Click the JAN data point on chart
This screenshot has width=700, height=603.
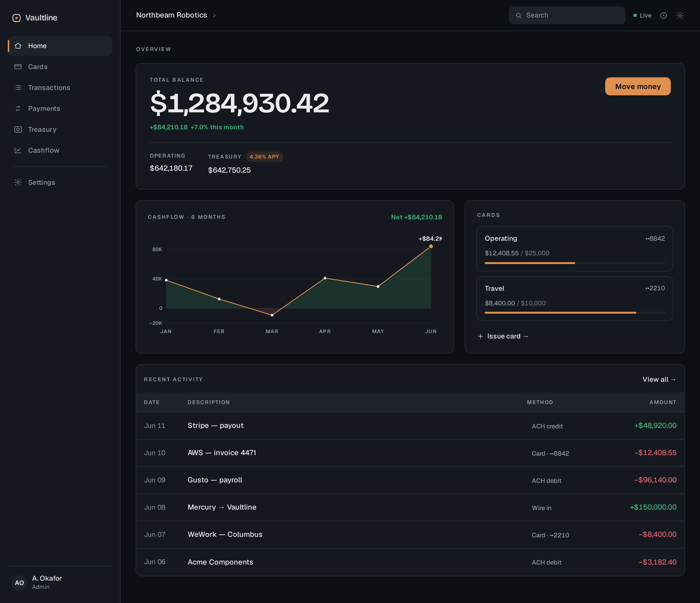click(166, 280)
